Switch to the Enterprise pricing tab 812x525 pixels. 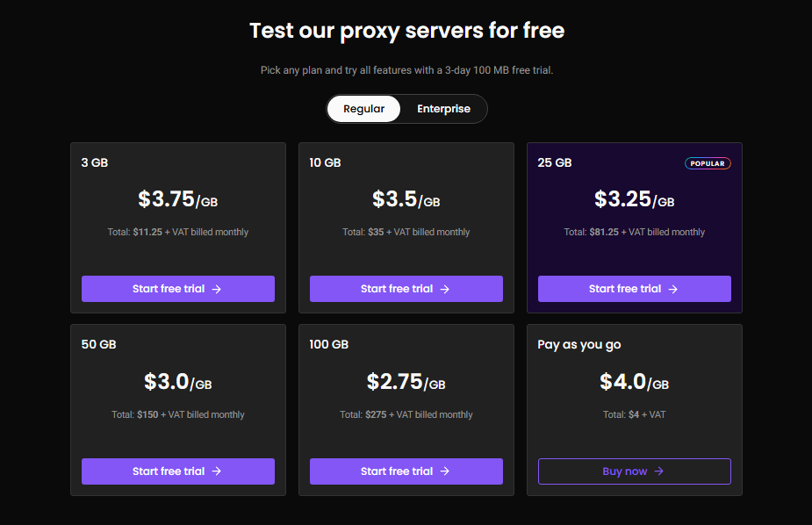coord(444,109)
